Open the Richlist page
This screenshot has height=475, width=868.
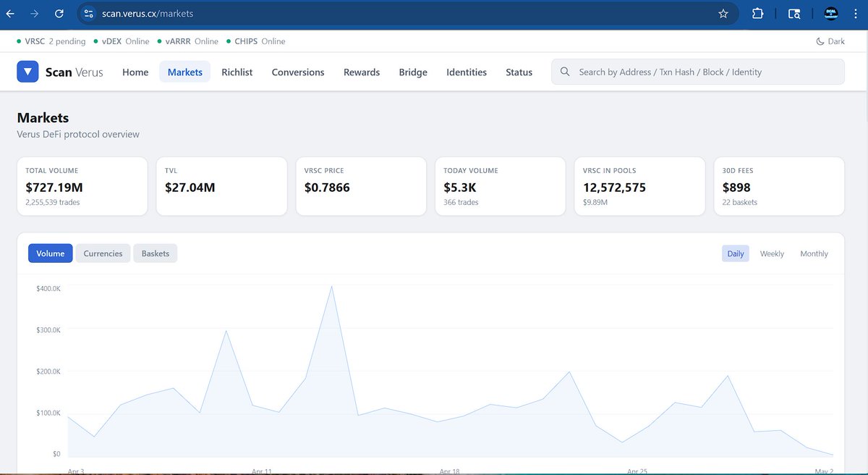(237, 72)
